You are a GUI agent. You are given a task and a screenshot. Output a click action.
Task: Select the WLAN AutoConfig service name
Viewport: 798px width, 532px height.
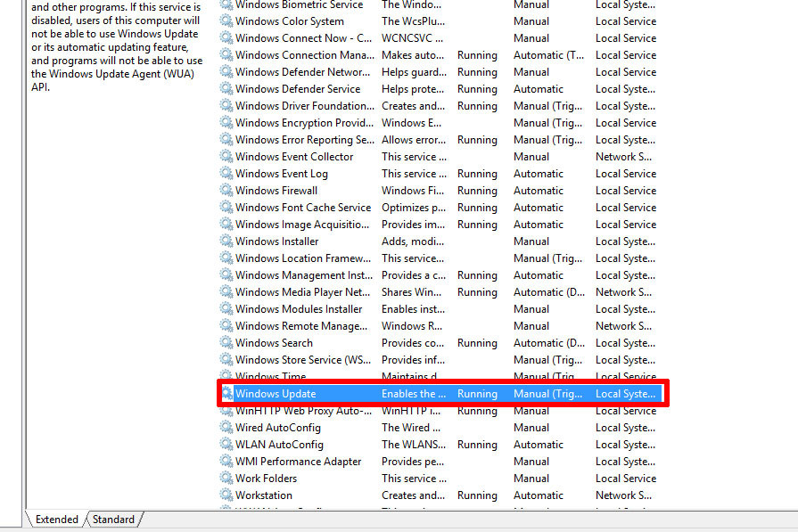(x=279, y=445)
